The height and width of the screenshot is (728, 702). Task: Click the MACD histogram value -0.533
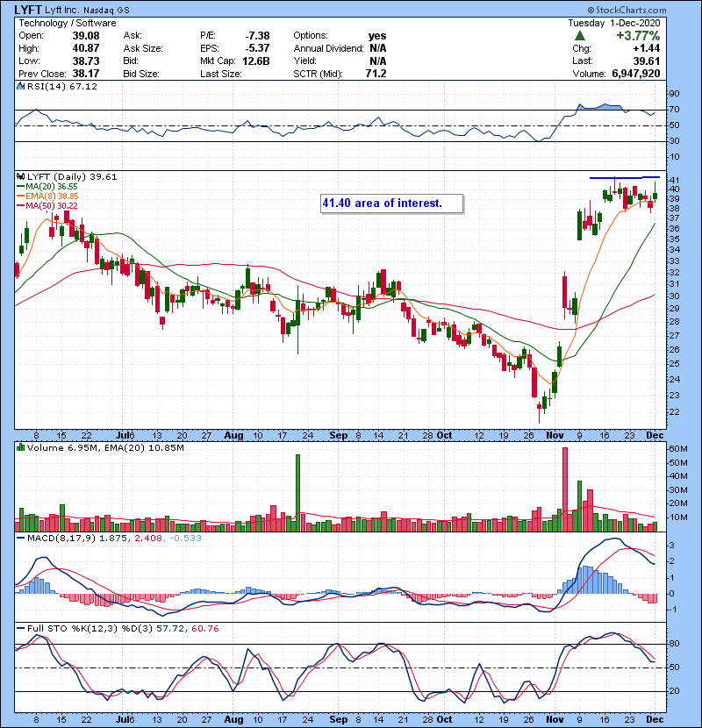pos(185,539)
